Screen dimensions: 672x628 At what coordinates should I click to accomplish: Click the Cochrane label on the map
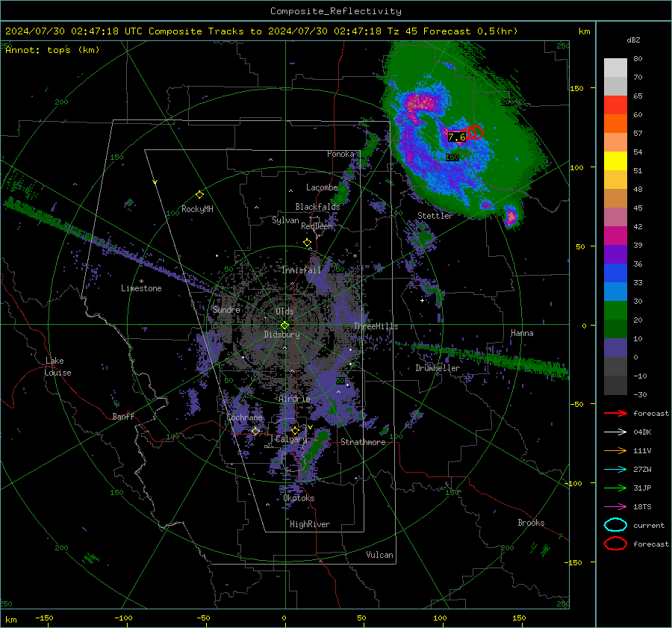coord(244,417)
